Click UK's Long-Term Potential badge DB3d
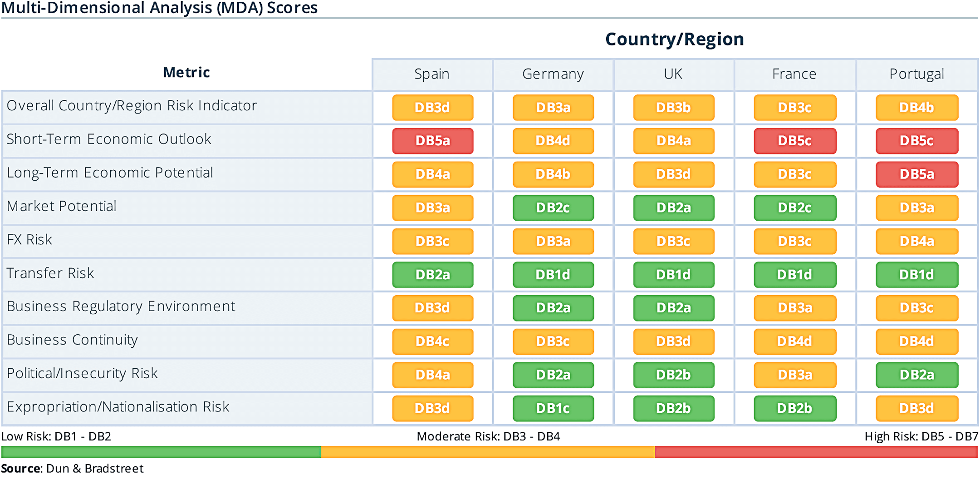 click(674, 174)
